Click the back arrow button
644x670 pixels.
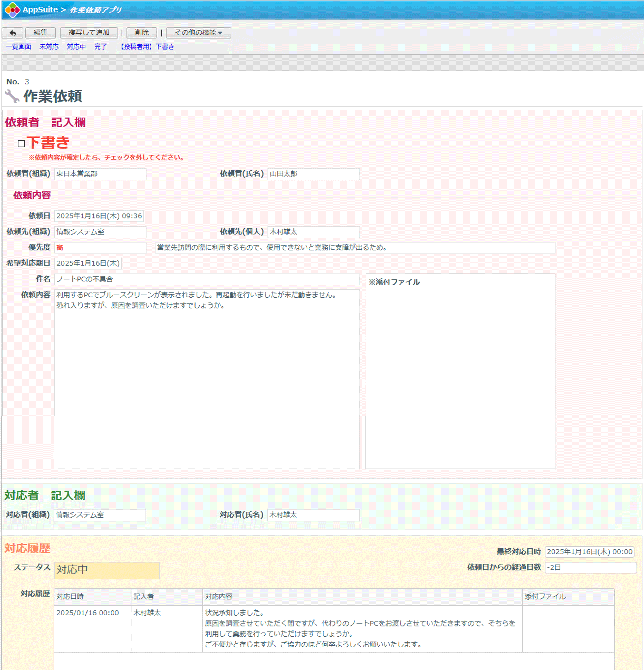point(12,33)
